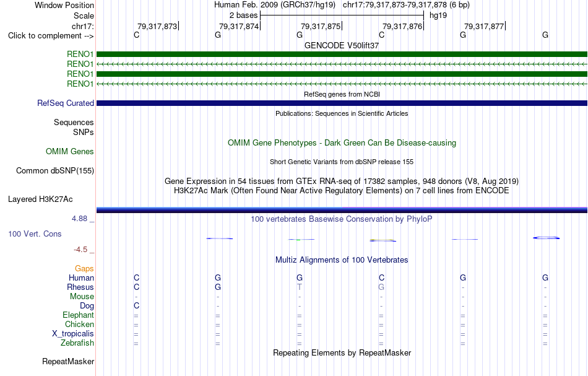Click the Layered H3K27Ac track label
The image size is (588, 376).
click(40, 199)
